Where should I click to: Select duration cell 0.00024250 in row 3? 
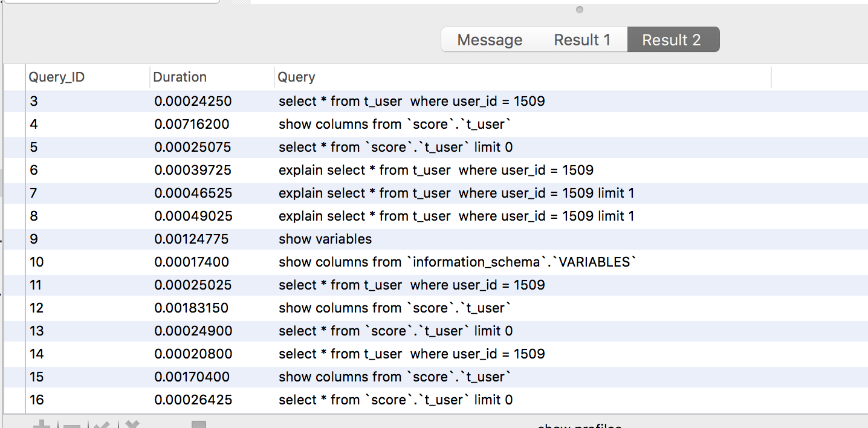[193, 102]
